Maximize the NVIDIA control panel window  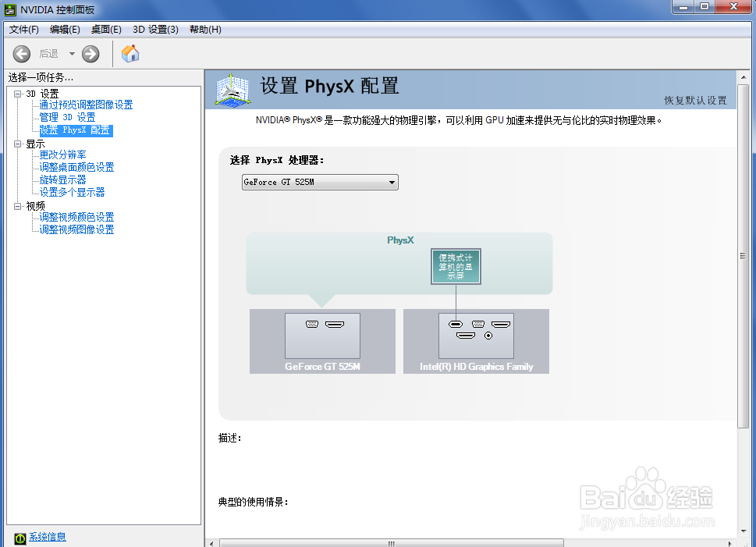(705, 7)
